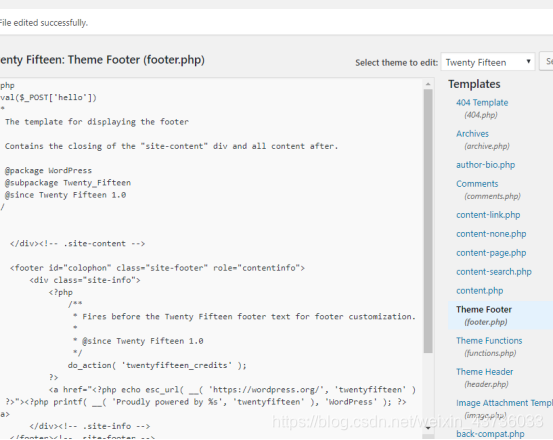The width and height of the screenshot is (553, 440).
Task: Click the '@package WordPress' comment line
Action: tap(48, 171)
